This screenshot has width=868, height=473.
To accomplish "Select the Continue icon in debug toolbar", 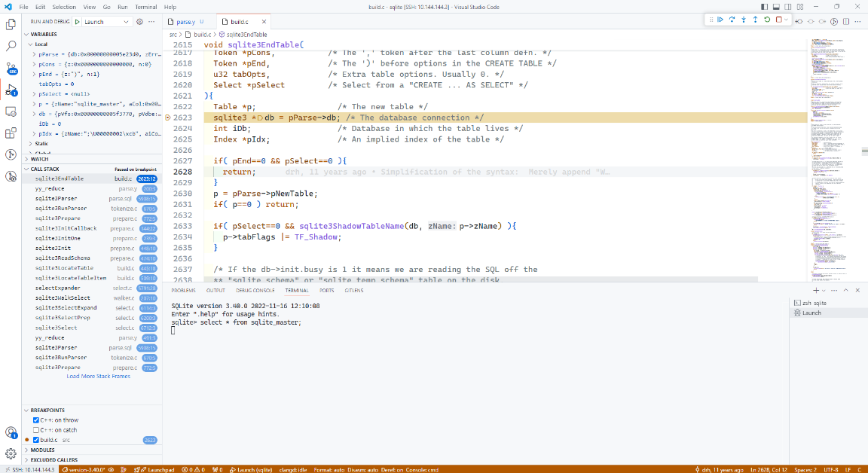I will pyautogui.click(x=720, y=20).
